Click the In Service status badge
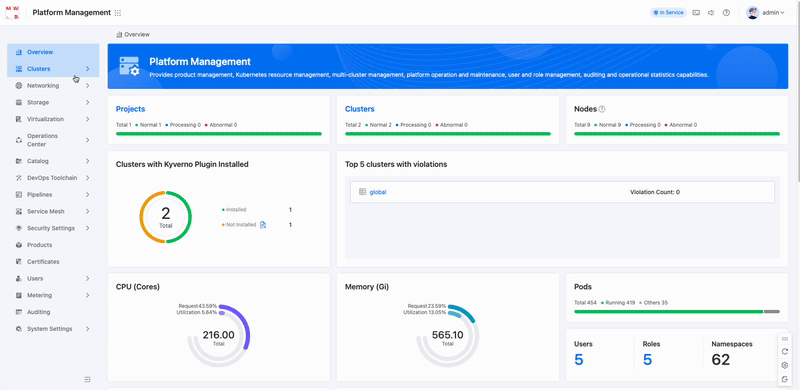Image resolution: width=800 pixels, height=390 pixels. [668, 13]
